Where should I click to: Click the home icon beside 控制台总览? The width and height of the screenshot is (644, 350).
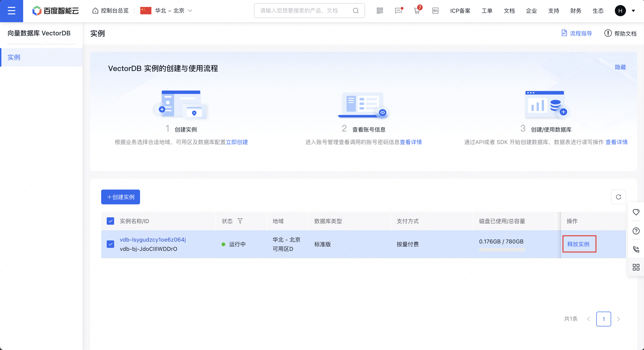pos(95,10)
